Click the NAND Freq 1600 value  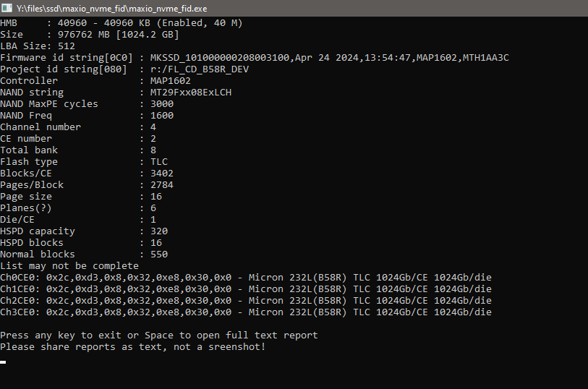pyautogui.click(x=162, y=116)
